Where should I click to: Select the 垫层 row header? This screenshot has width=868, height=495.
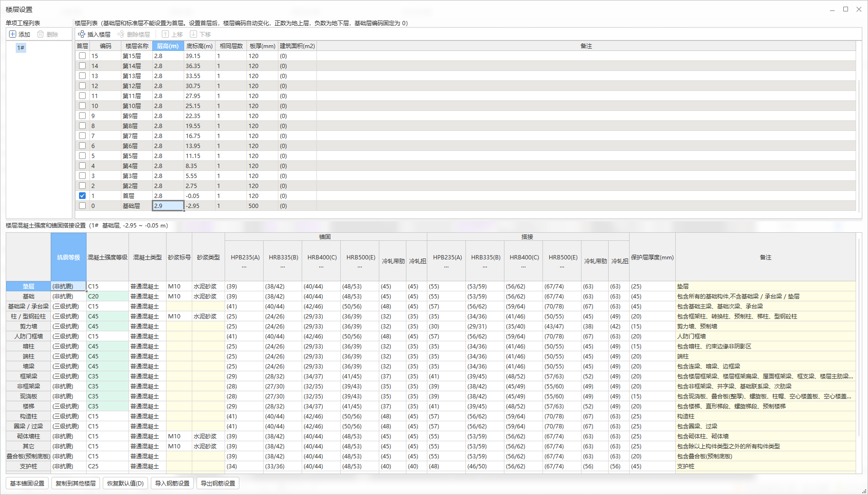pyautogui.click(x=29, y=286)
